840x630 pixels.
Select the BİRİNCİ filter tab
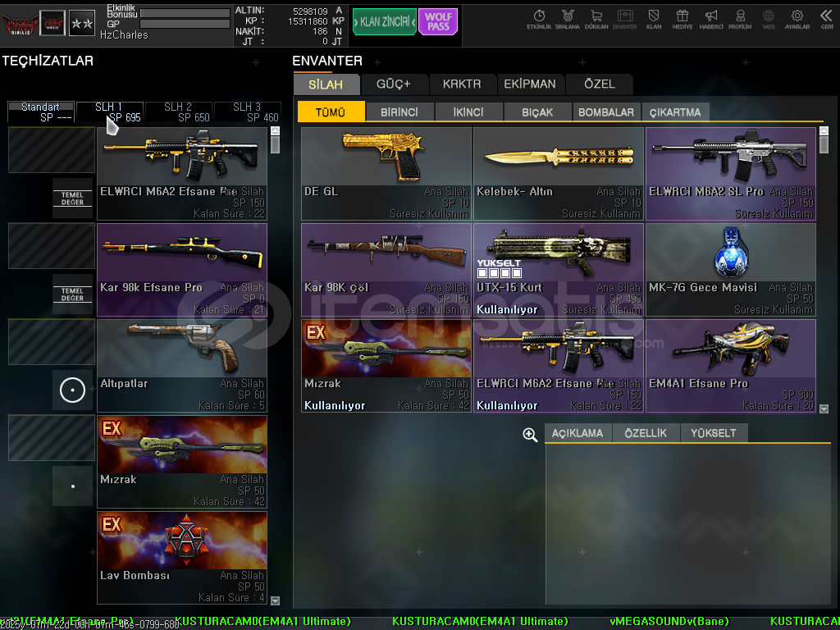pyautogui.click(x=399, y=112)
